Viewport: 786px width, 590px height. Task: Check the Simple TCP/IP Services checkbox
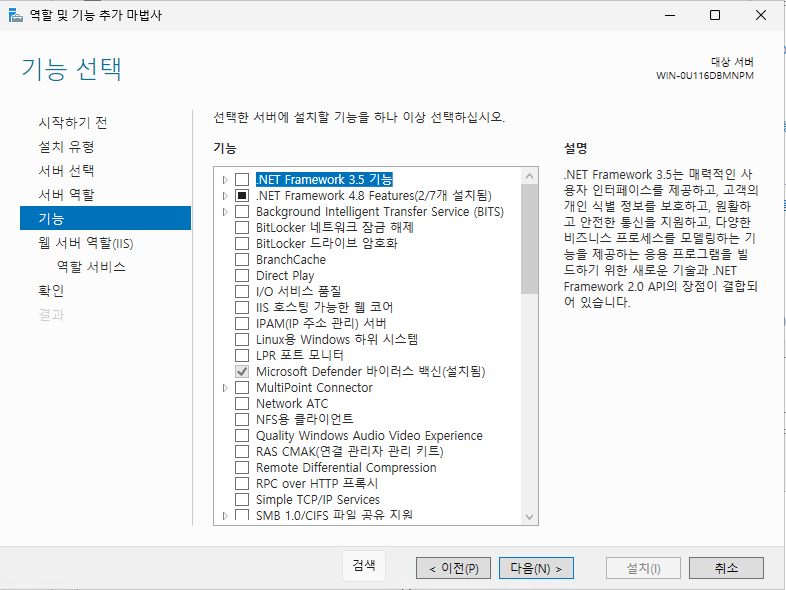[x=242, y=500]
